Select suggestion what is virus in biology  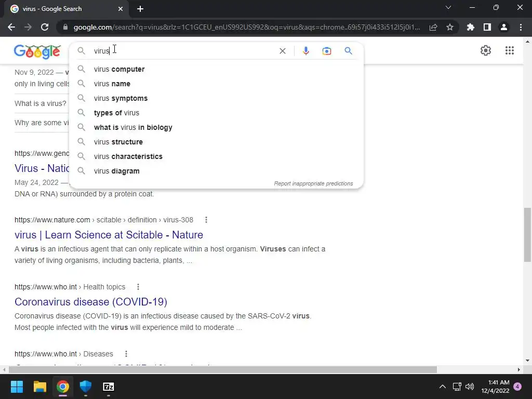216,128
